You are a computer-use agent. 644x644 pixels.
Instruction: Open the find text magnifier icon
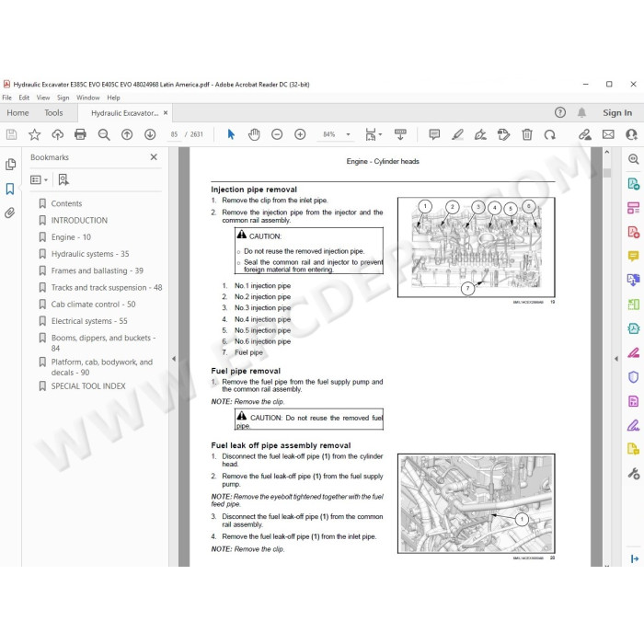(104, 134)
